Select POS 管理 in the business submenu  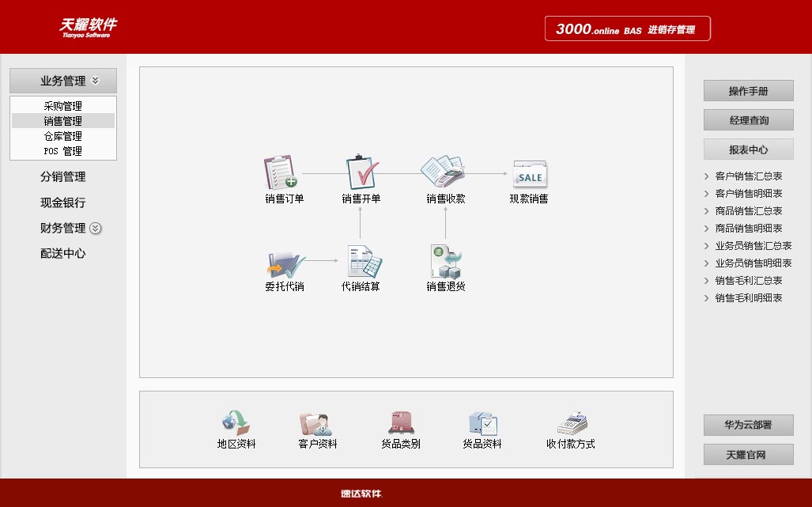coord(63,151)
